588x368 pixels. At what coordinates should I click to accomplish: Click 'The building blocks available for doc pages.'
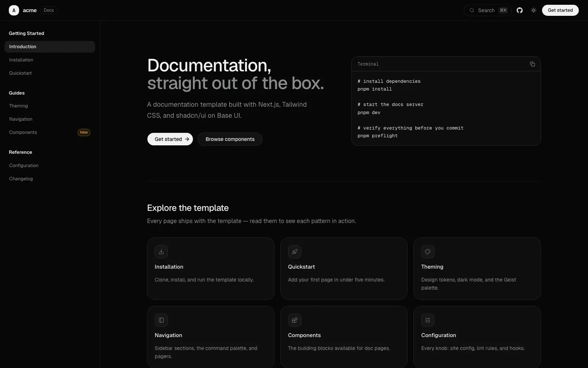tap(339, 348)
